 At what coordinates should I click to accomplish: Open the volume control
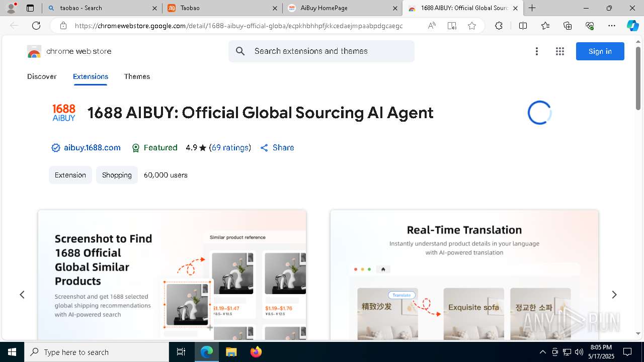click(579, 352)
